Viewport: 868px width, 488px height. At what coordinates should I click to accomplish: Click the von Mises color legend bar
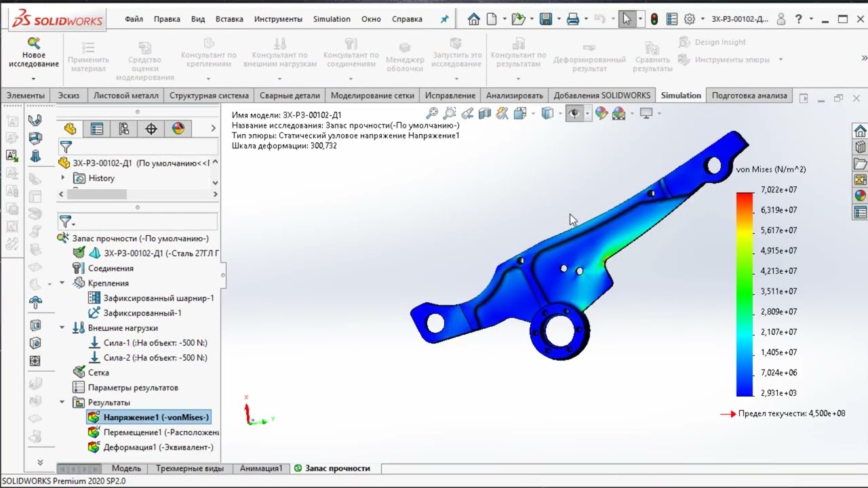click(x=745, y=294)
